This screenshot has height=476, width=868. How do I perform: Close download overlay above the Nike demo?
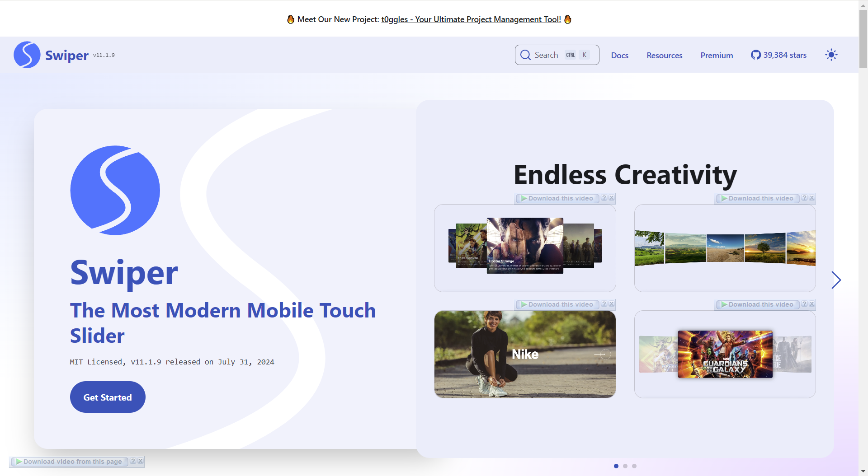click(x=611, y=304)
